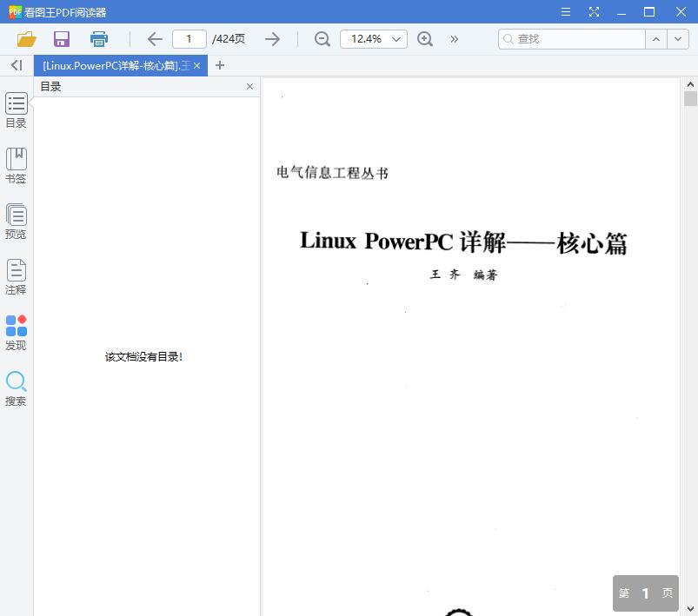Close the Linux.PowerPC document tab
This screenshot has width=698, height=616.
196,66
